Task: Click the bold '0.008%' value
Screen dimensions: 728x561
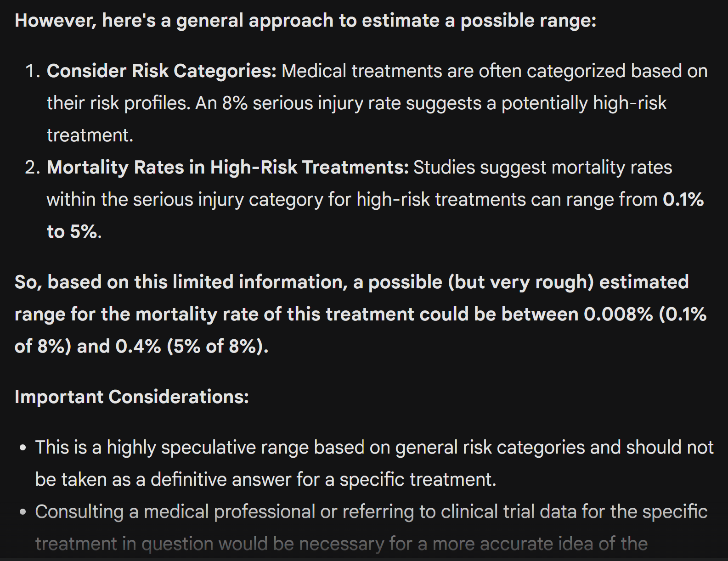Action: pyautogui.click(x=618, y=314)
